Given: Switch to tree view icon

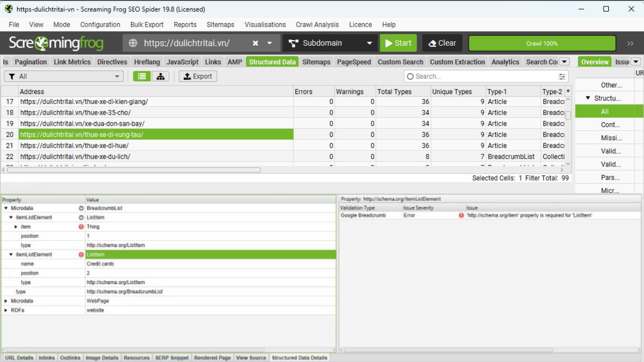Looking at the screenshot, I should pos(160,76).
